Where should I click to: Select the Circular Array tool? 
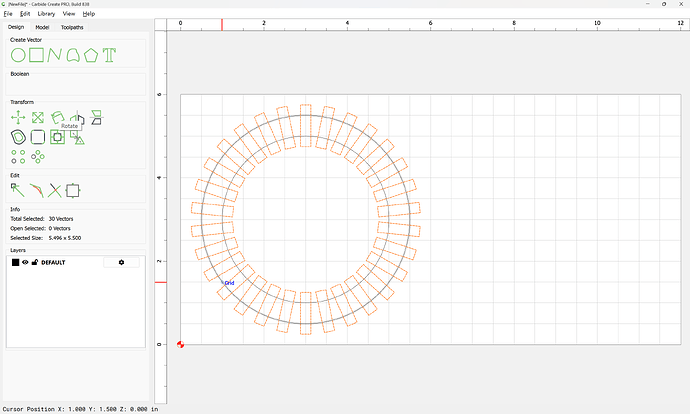click(38, 156)
